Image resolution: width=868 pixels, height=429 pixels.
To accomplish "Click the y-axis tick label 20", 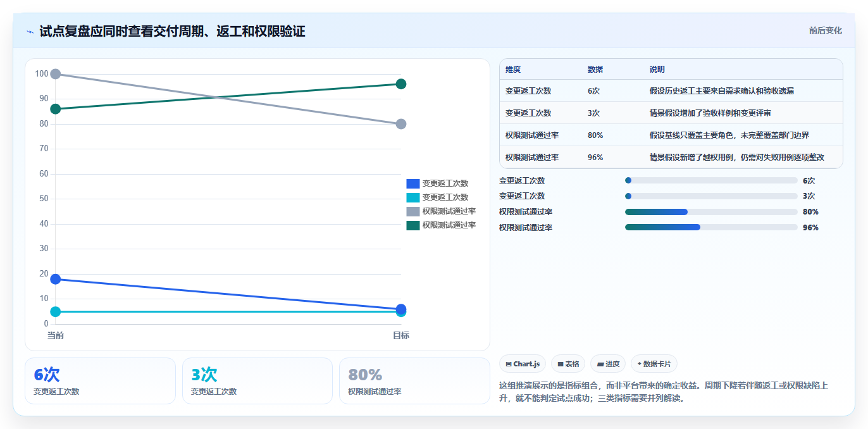I will (x=44, y=273).
